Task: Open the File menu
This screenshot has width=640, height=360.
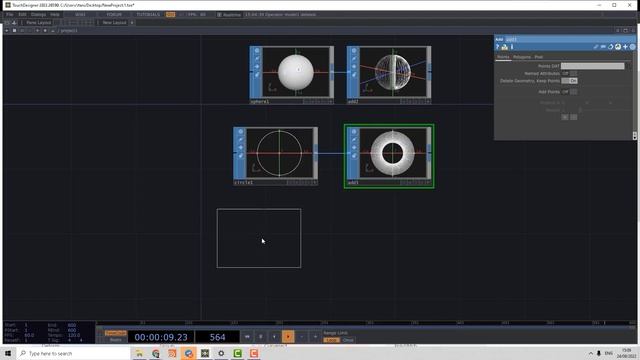Action: (x=9, y=14)
